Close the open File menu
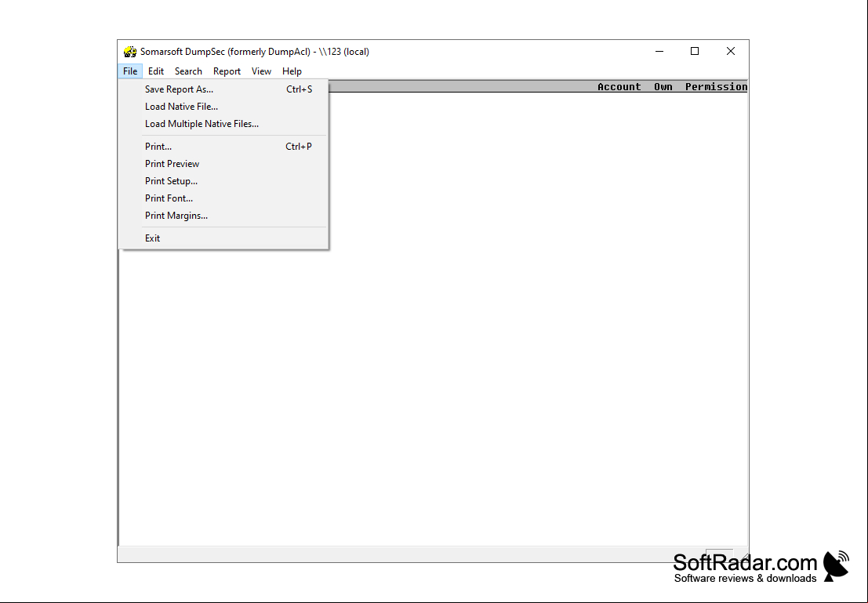This screenshot has width=868, height=603. pyautogui.click(x=130, y=71)
